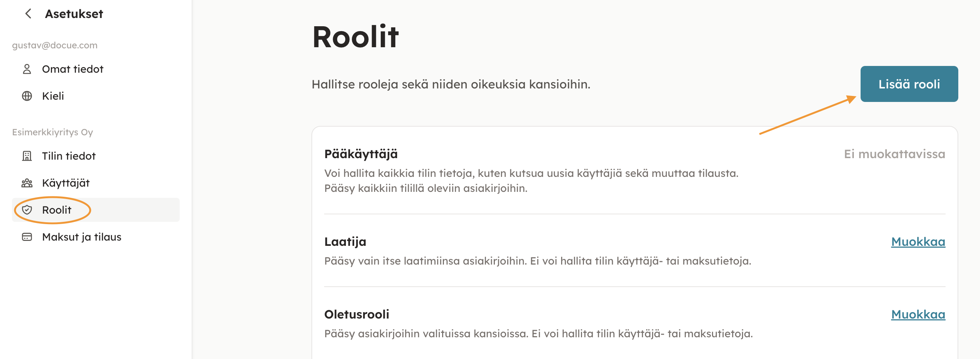
Task: Click the globe icon beside Kieli
Action: click(x=27, y=96)
